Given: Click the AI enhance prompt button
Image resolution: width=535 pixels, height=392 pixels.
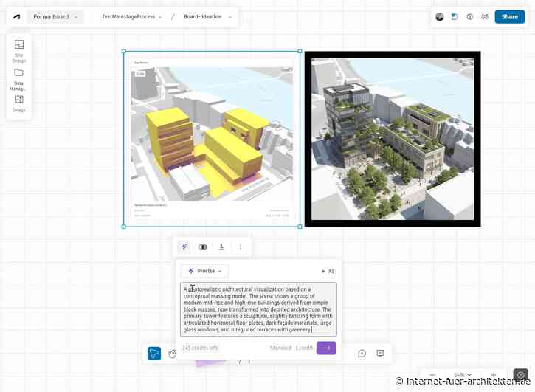Looking at the screenshot, I should 328,271.
